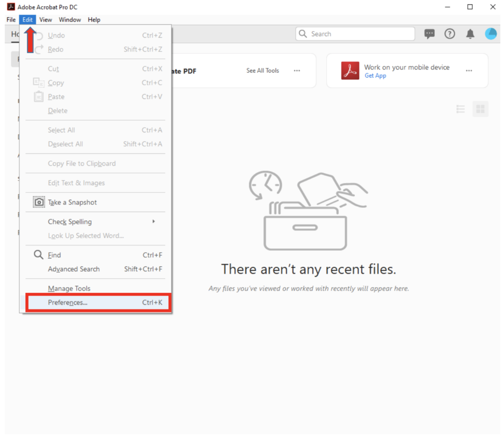Click the Get App link
The width and height of the screenshot is (504, 436).
point(375,75)
